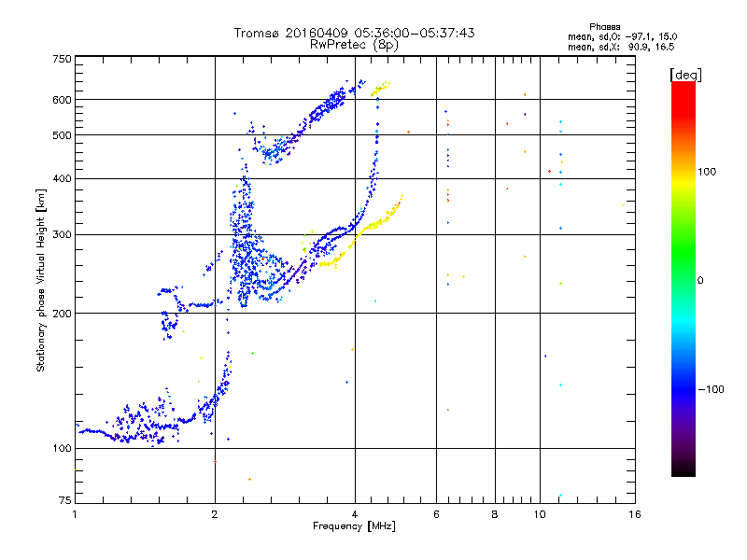The width and height of the screenshot is (747, 560).
Task: Click the y-axis '75' tick label
Action: coord(64,500)
